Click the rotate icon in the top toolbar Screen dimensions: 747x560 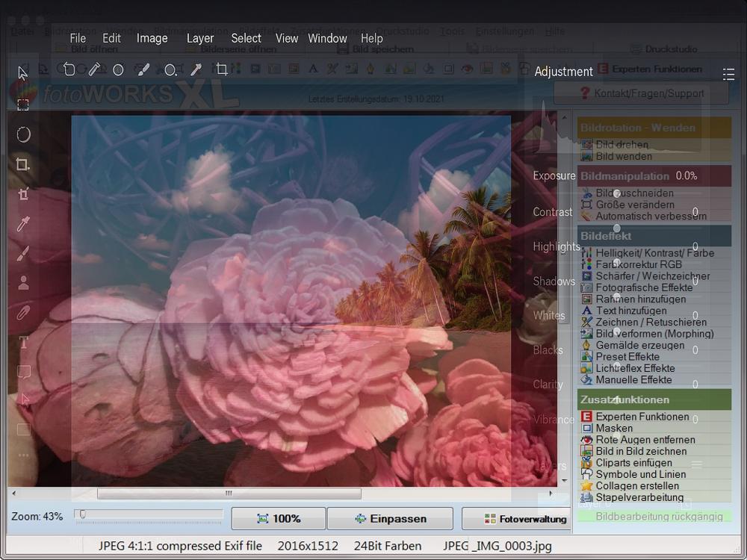coord(69,69)
